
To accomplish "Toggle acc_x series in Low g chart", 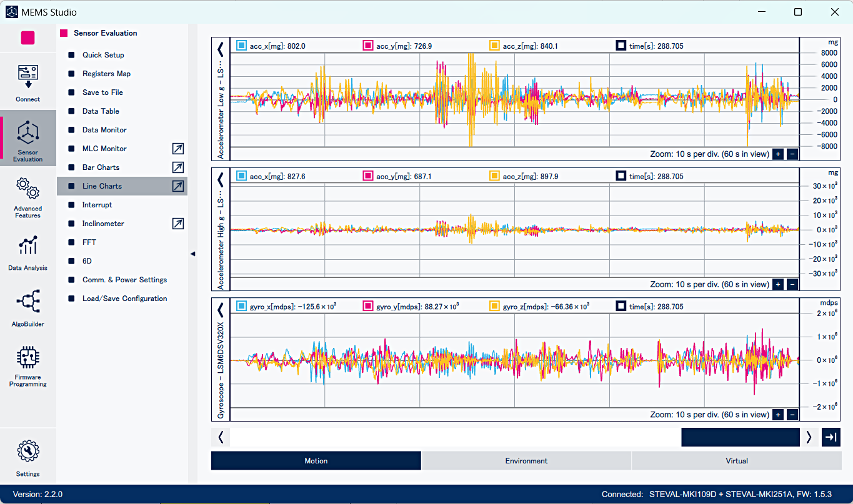I will pos(241,46).
